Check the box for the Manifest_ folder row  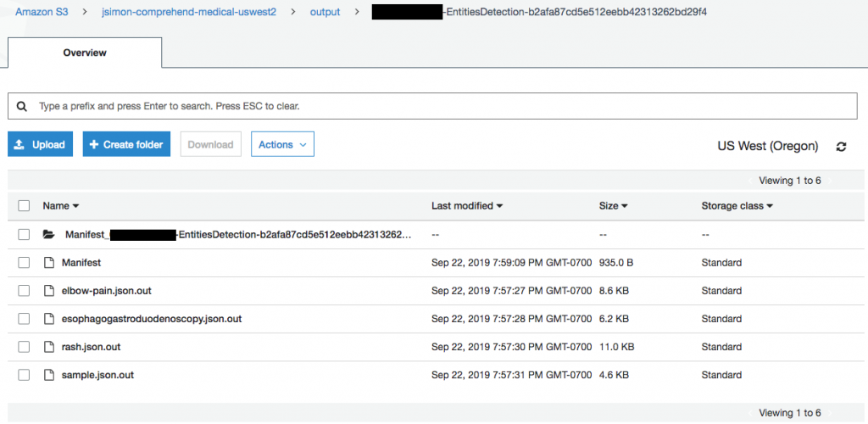(x=24, y=235)
